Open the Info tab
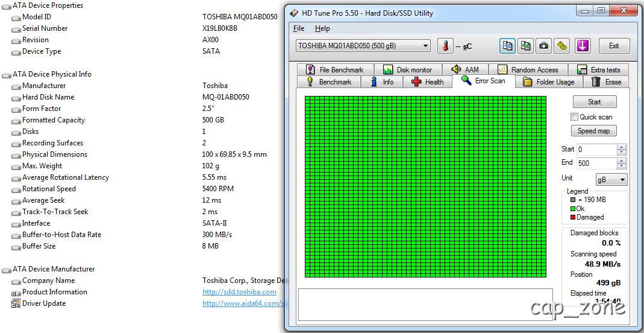 point(382,82)
